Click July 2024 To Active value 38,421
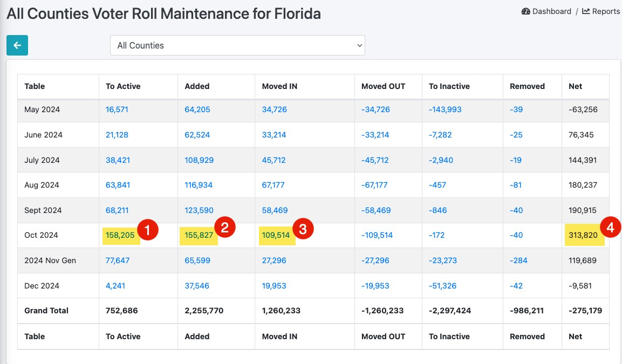 point(118,160)
